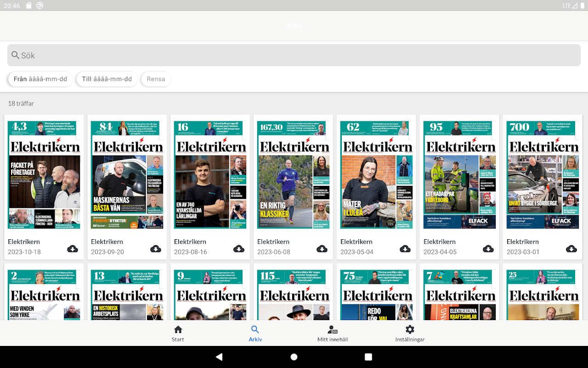
Task: Open the second-row cover numbered 25
Action: pyautogui.click(x=543, y=295)
